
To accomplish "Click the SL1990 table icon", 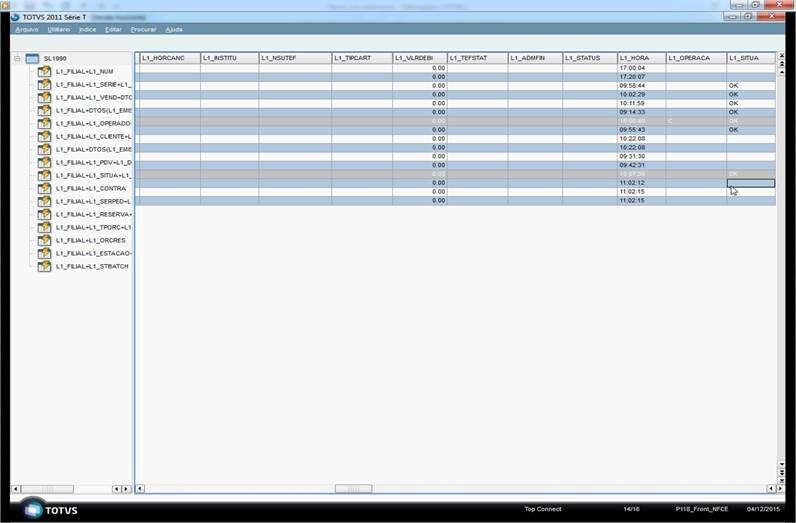I will [x=32, y=59].
